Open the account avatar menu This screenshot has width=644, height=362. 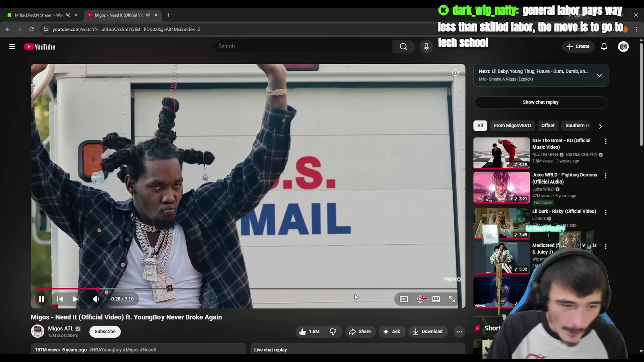[623, 46]
